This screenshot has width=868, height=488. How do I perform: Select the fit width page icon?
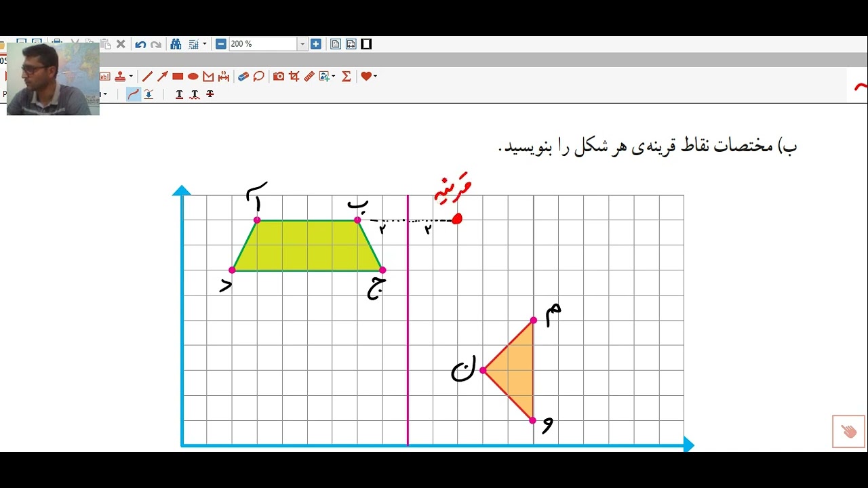click(351, 44)
